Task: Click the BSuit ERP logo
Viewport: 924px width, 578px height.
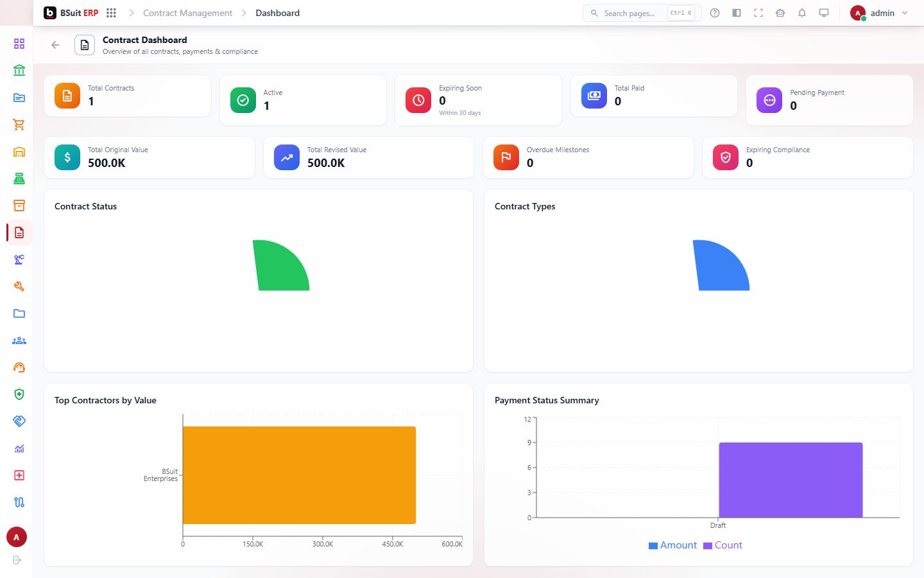Action: pyautogui.click(x=71, y=13)
